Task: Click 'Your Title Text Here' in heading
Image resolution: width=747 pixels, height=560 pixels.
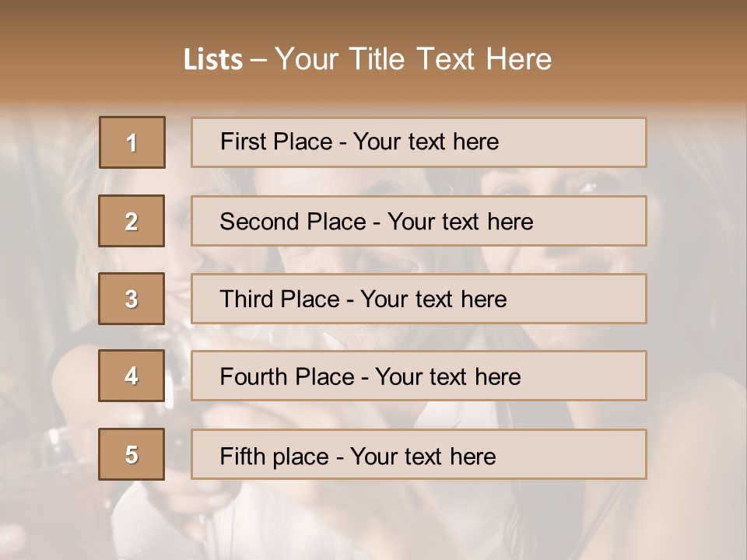Action: point(413,59)
